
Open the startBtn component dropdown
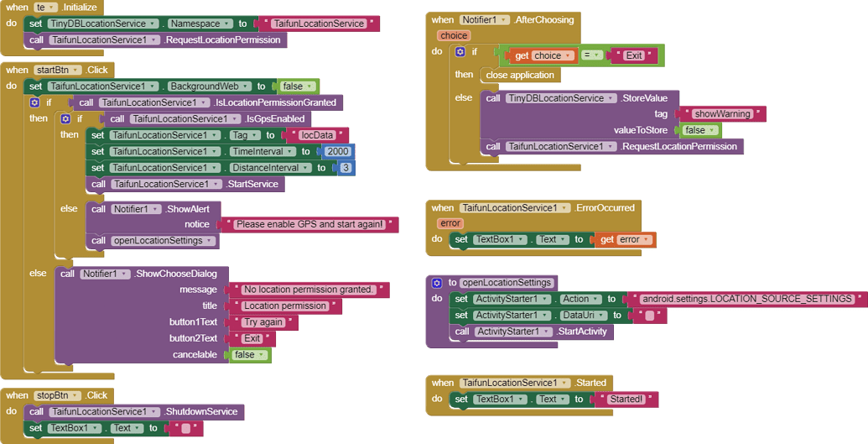58,70
